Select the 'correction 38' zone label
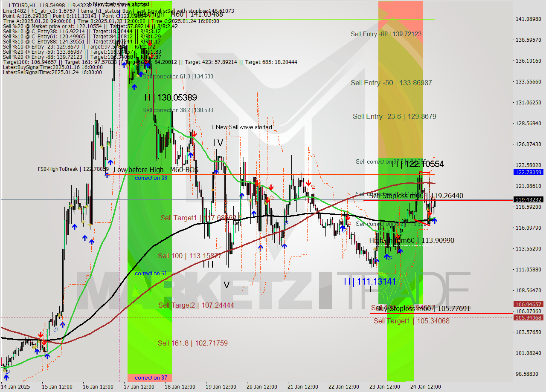The width and height of the screenshot is (546, 392). pos(151,178)
